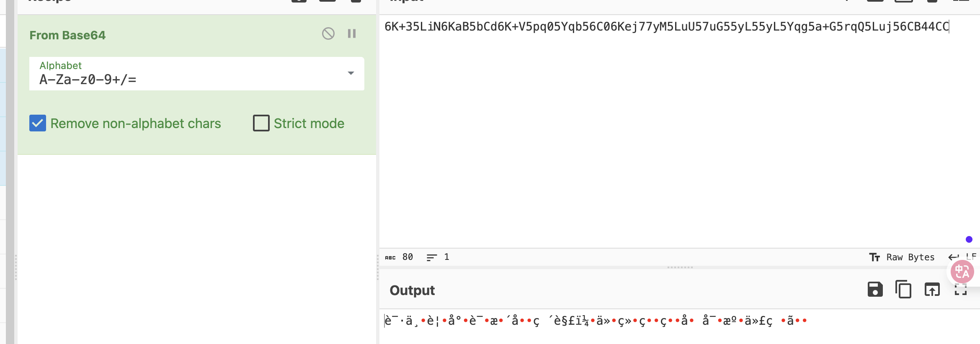
Task: Replace input with output
Action: coord(932,289)
